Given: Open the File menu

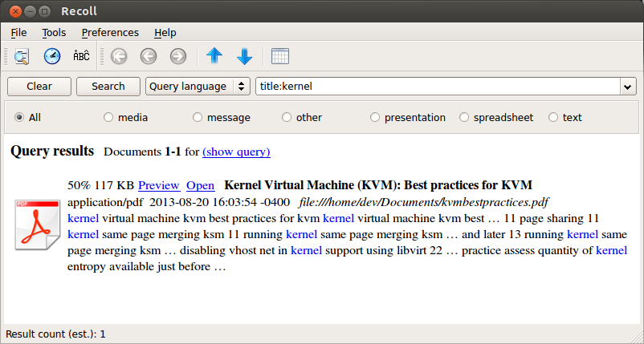Looking at the screenshot, I should (19, 32).
